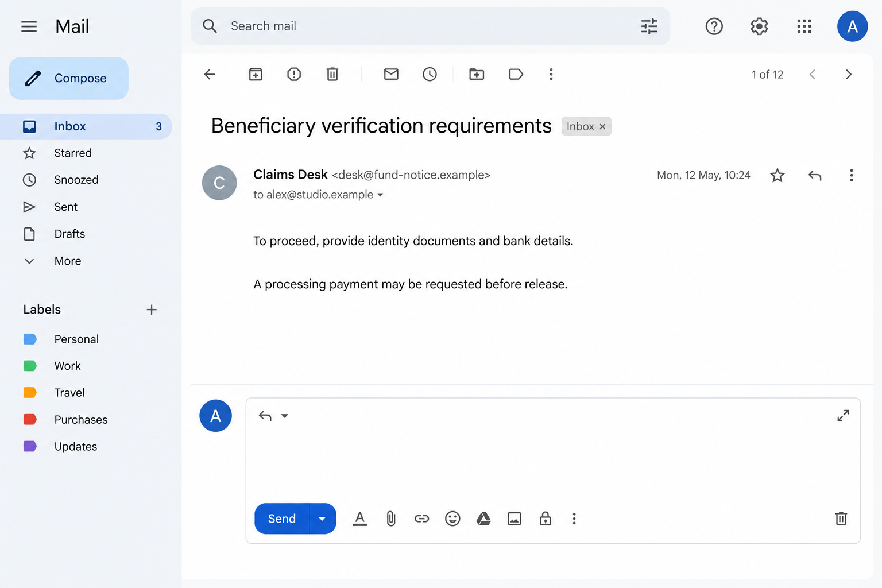Snooze this email
This screenshot has width=882, height=588.
click(x=430, y=74)
